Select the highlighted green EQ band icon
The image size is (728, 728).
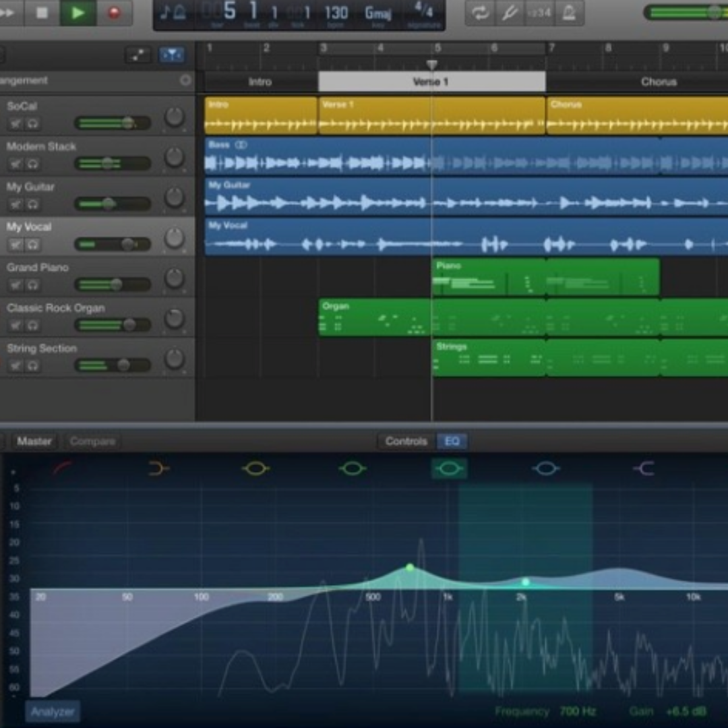click(x=449, y=468)
